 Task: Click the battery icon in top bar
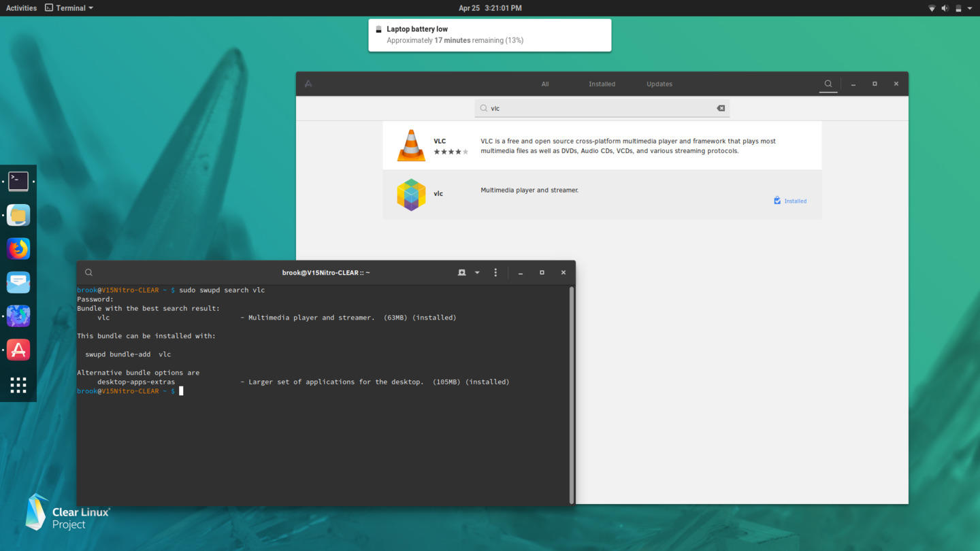(x=958, y=8)
